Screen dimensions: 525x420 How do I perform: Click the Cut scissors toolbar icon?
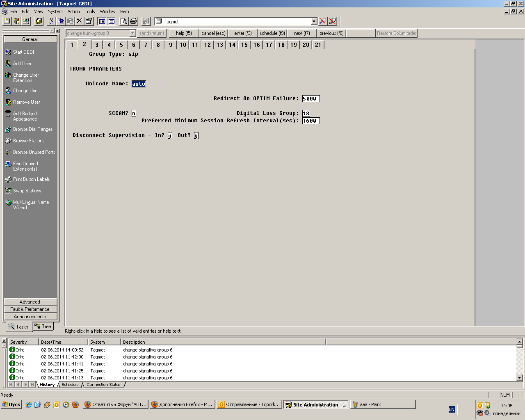[52, 21]
